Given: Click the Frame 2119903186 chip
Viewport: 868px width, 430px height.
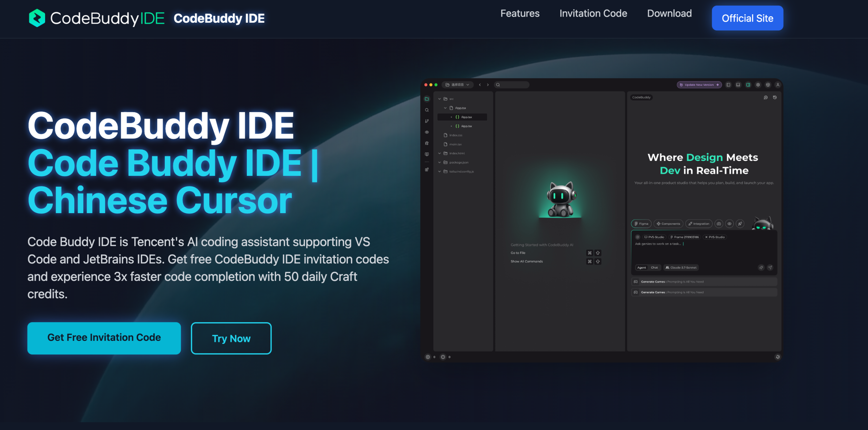Looking at the screenshot, I should click(685, 237).
